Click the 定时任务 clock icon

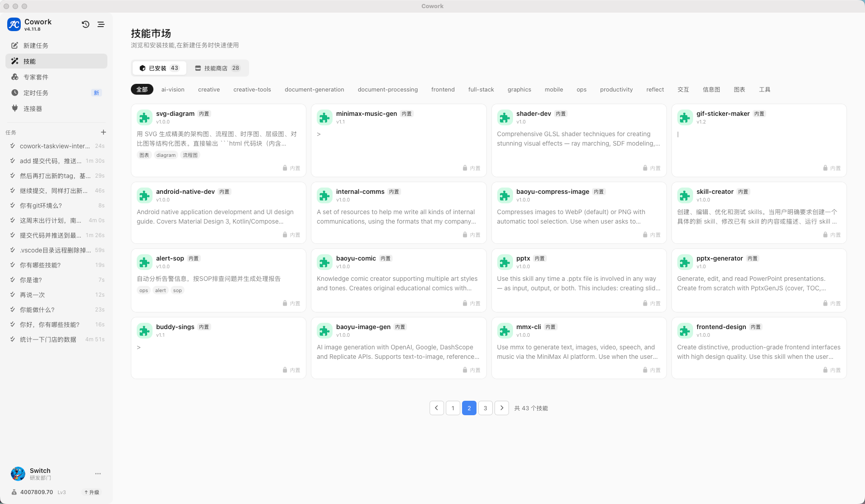(x=15, y=93)
